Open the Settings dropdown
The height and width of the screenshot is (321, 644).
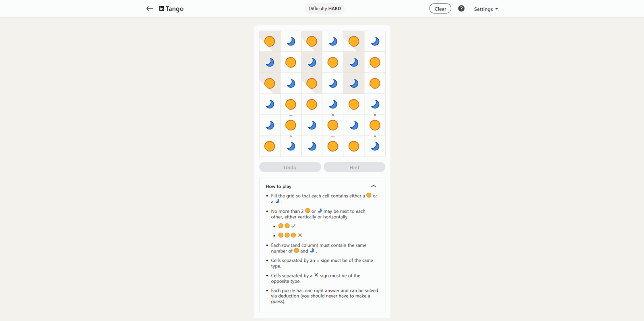point(486,9)
